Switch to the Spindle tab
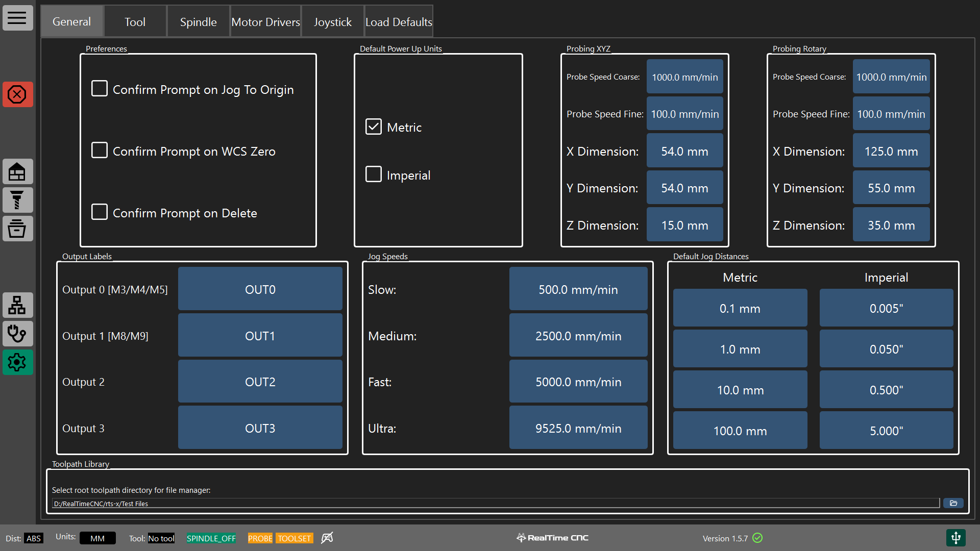 coord(198,22)
